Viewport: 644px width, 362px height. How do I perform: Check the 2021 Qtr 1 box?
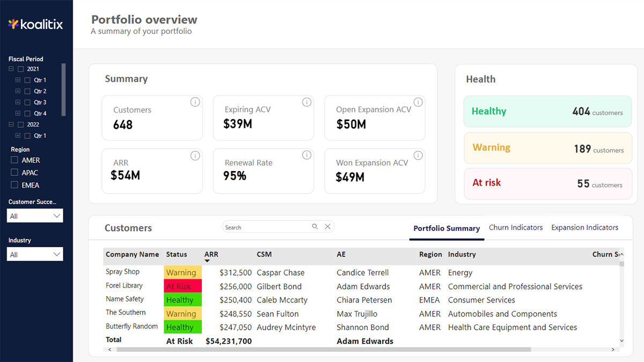tap(27, 80)
